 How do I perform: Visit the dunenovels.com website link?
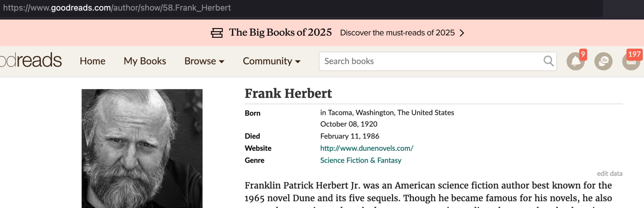(367, 148)
